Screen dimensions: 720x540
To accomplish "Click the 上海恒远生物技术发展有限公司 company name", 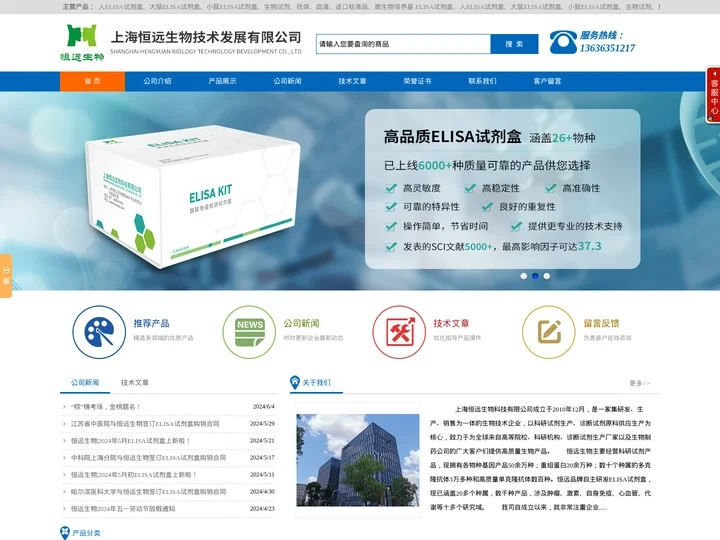I will pyautogui.click(x=206, y=37).
